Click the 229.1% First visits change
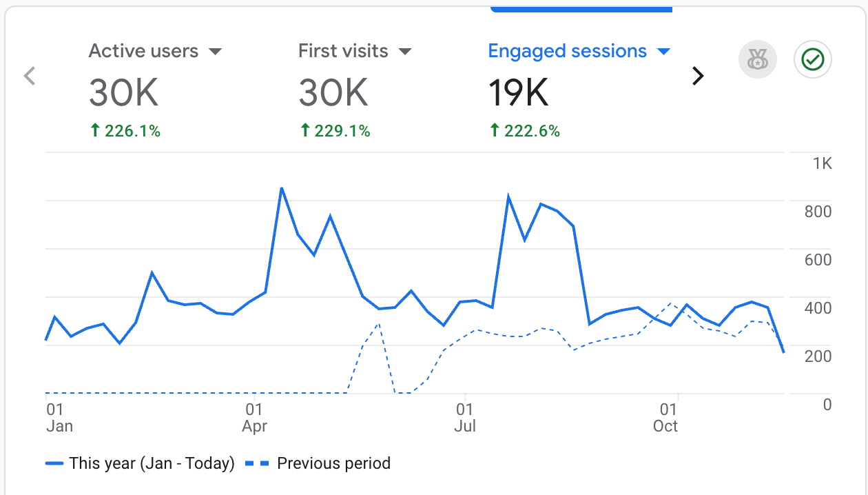868x495 pixels. coord(335,131)
